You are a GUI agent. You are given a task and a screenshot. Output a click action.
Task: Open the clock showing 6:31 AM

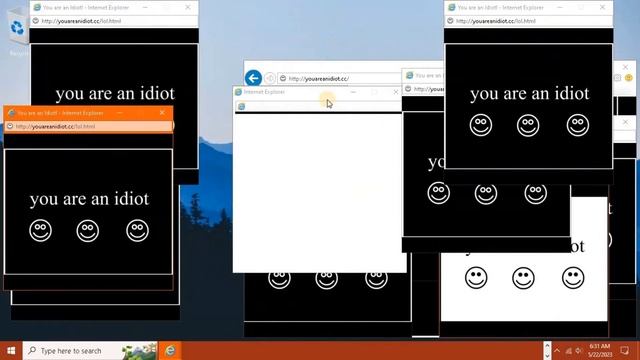click(x=600, y=351)
